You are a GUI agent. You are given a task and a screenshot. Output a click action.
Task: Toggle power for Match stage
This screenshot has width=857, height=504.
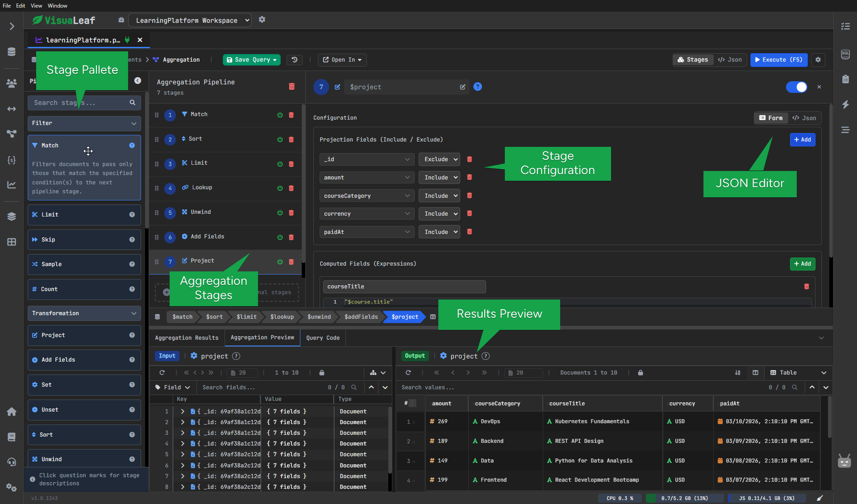click(x=280, y=115)
